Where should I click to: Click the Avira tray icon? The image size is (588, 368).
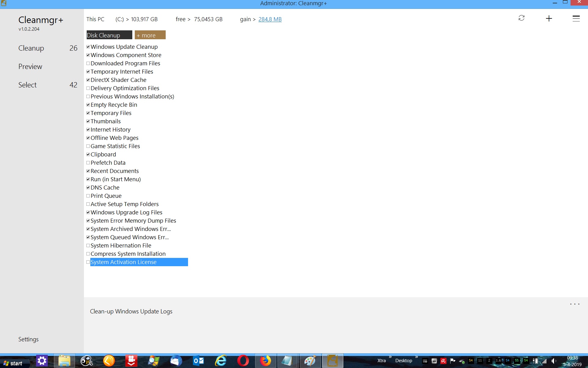pos(443,361)
